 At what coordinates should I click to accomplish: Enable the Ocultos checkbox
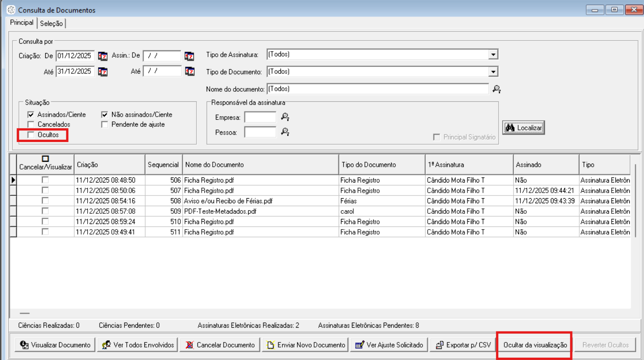point(31,135)
